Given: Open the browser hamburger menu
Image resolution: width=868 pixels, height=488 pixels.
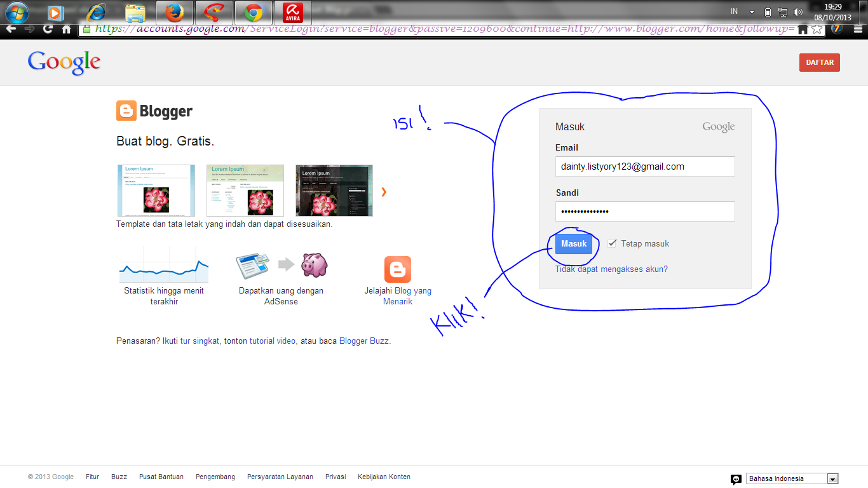Looking at the screenshot, I should tap(858, 29).
